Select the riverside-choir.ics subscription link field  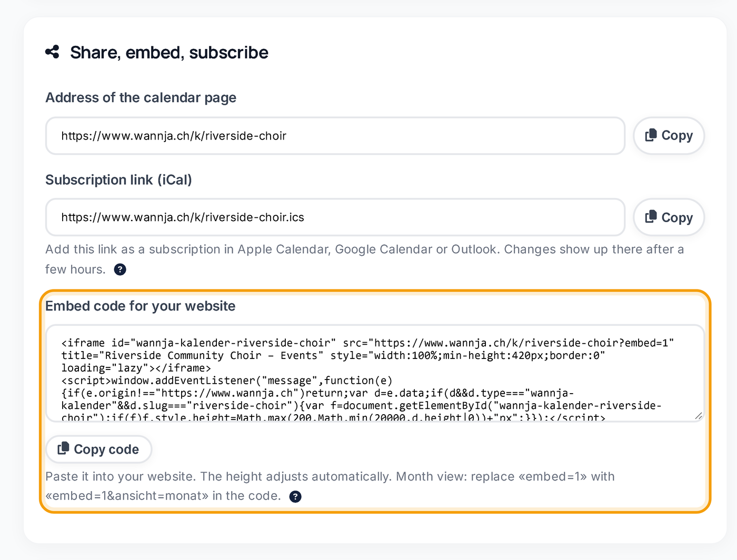tap(335, 217)
